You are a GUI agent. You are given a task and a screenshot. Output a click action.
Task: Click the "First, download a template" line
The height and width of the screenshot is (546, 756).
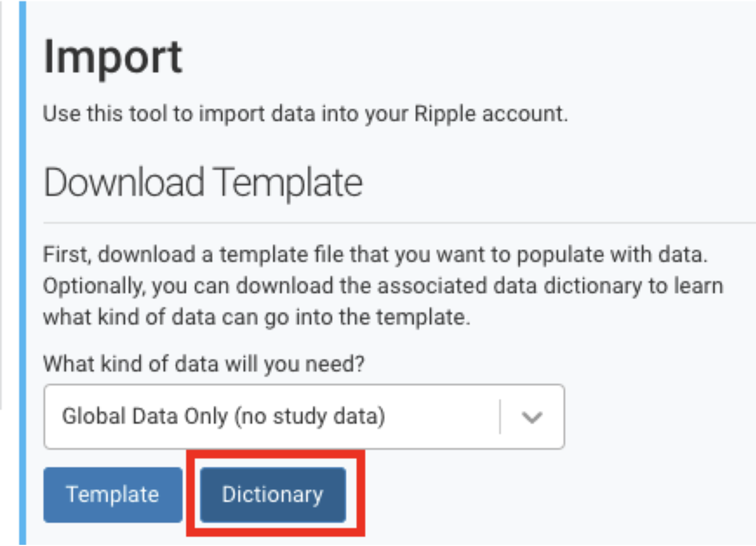(x=375, y=254)
